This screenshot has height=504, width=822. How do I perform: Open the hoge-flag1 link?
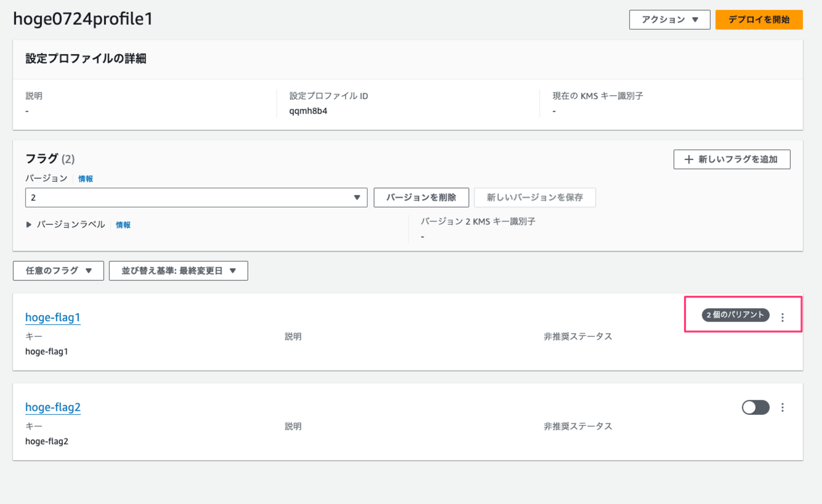point(53,317)
